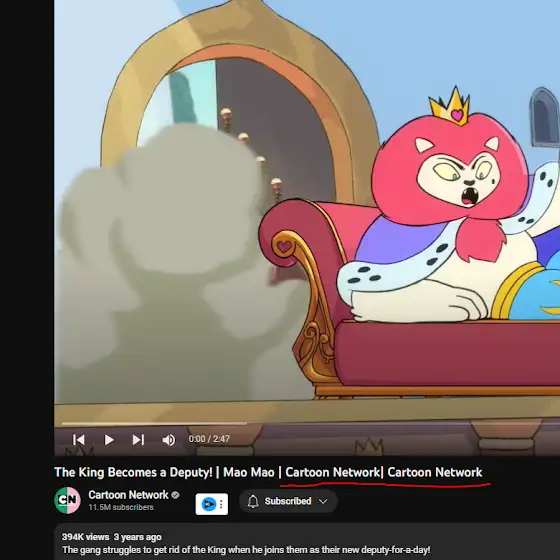Click the description text about the gang
The width and height of the screenshot is (560, 560).
click(x=246, y=550)
